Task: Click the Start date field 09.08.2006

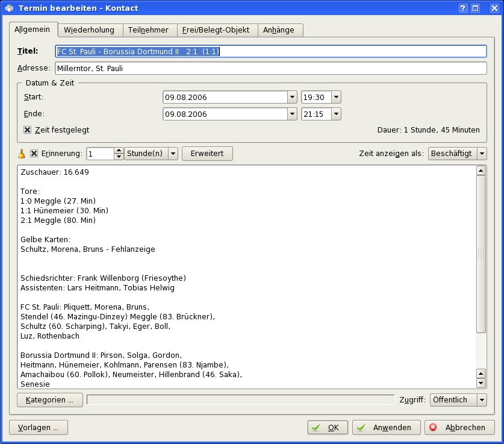Action: pyautogui.click(x=225, y=97)
